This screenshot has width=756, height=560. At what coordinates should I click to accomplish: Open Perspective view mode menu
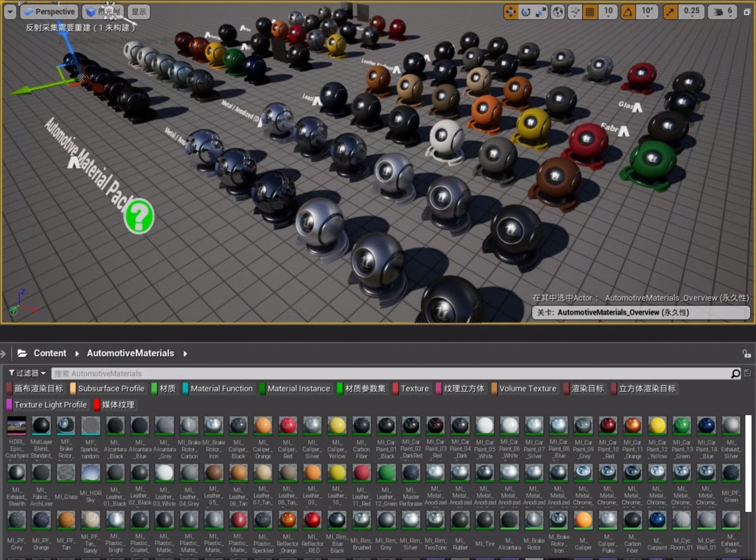pyautogui.click(x=49, y=12)
